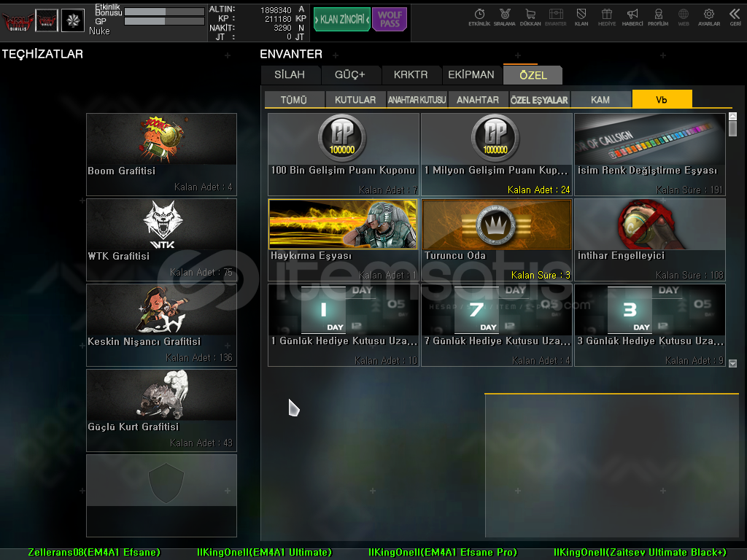This screenshot has height=560, width=747.
Task: Select the Anahtar sub-tab
Action: pos(478,100)
